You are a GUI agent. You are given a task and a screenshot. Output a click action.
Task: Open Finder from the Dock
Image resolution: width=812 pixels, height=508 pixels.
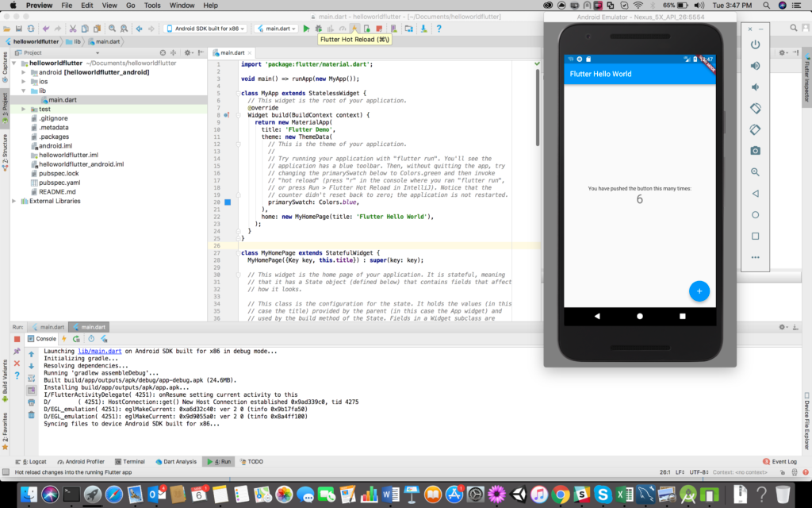[29, 494]
